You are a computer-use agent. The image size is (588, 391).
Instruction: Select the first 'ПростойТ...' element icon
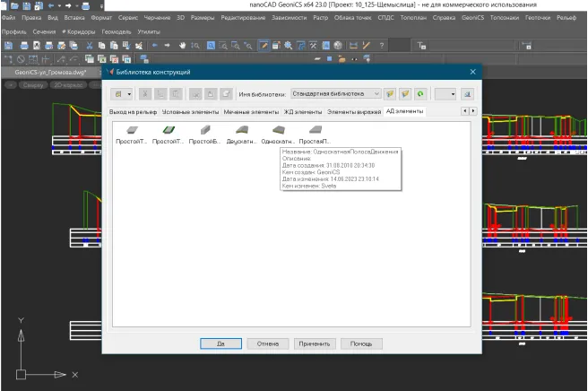(x=132, y=131)
